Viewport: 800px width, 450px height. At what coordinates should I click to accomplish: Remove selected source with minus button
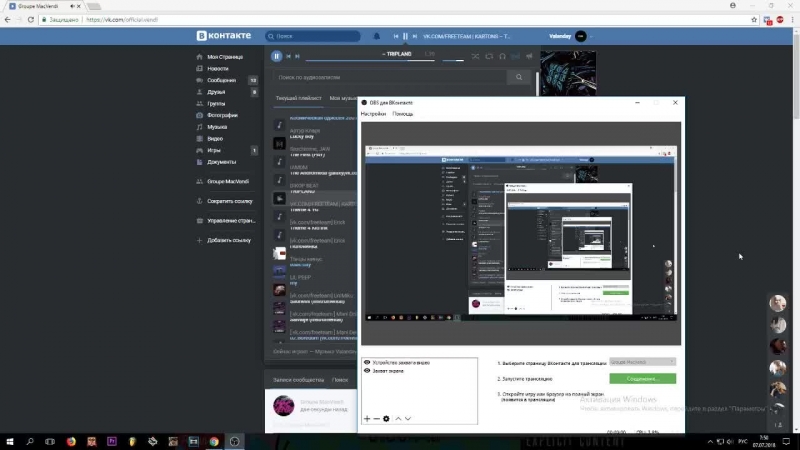tap(377, 418)
